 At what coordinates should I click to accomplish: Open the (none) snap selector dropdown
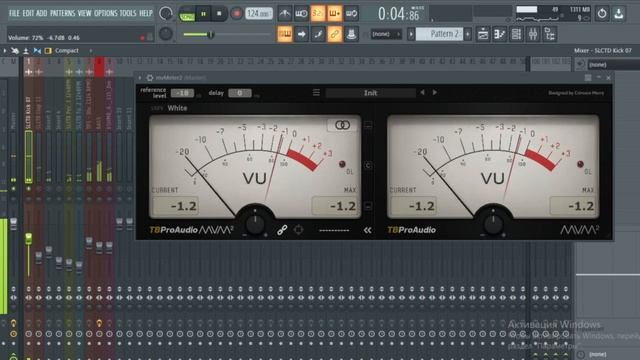(x=386, y=34)
